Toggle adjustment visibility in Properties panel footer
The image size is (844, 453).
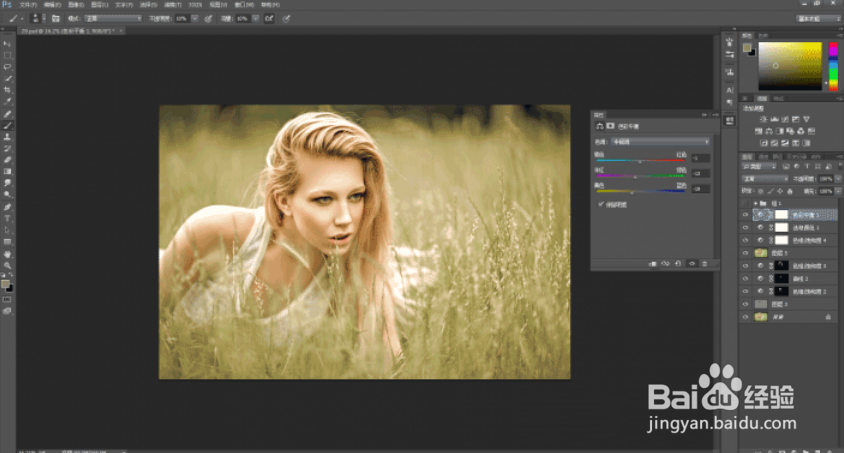pos(692,264)
